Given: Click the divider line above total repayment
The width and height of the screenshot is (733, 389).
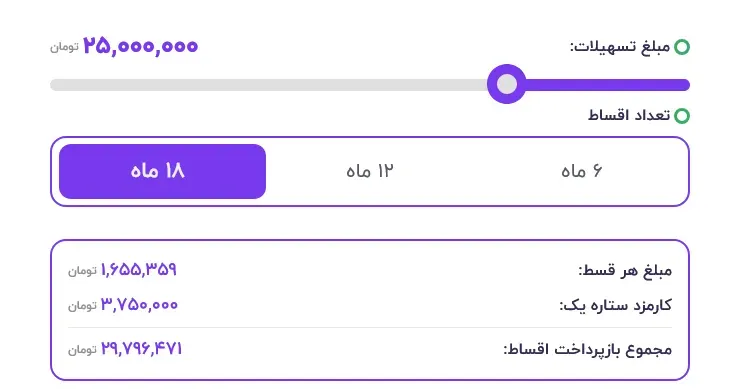Looking at the screenshot, I should point(370,327).
